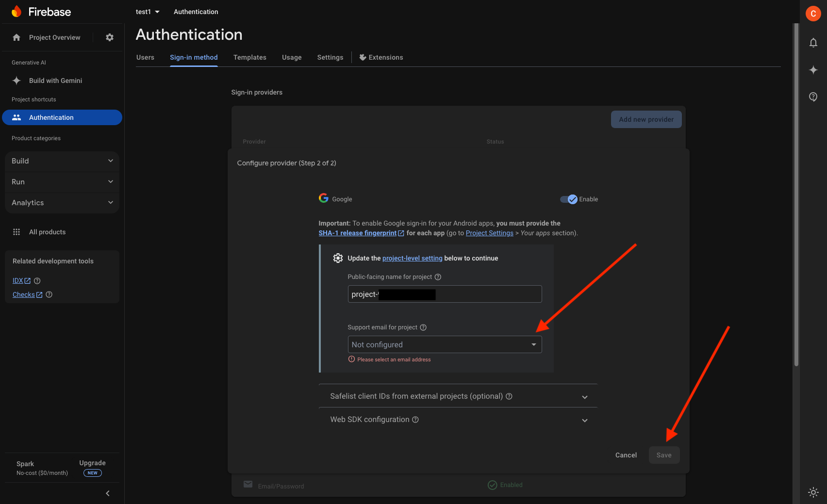
Task: Open Build with Gemini in sidebar
Action: point(62,81)
